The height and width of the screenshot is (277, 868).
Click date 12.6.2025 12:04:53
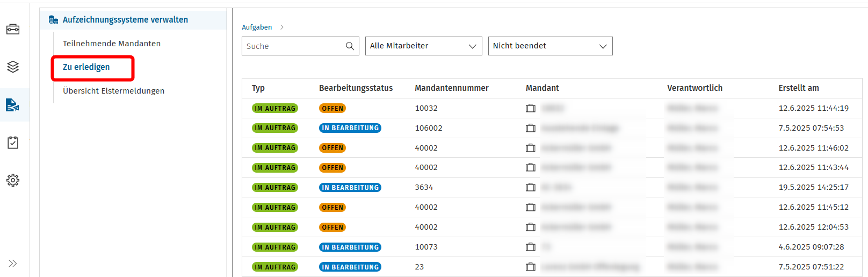pos(814,227)
